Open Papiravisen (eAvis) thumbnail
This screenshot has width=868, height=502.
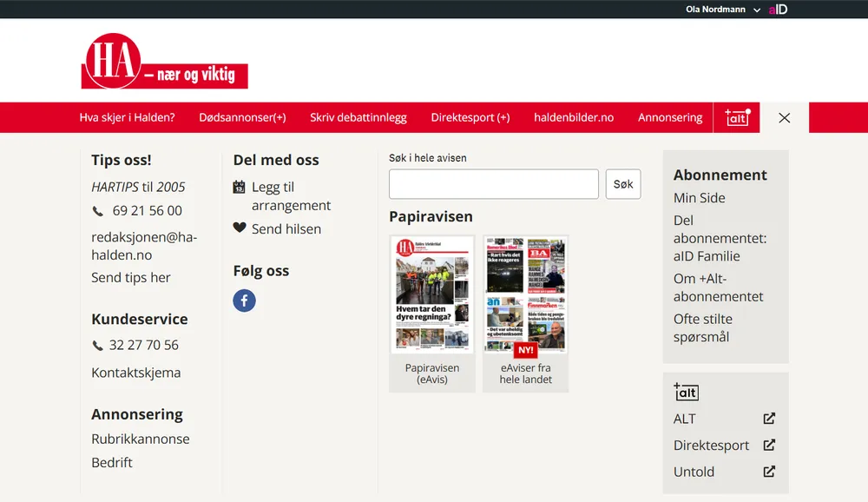[432, 295]
